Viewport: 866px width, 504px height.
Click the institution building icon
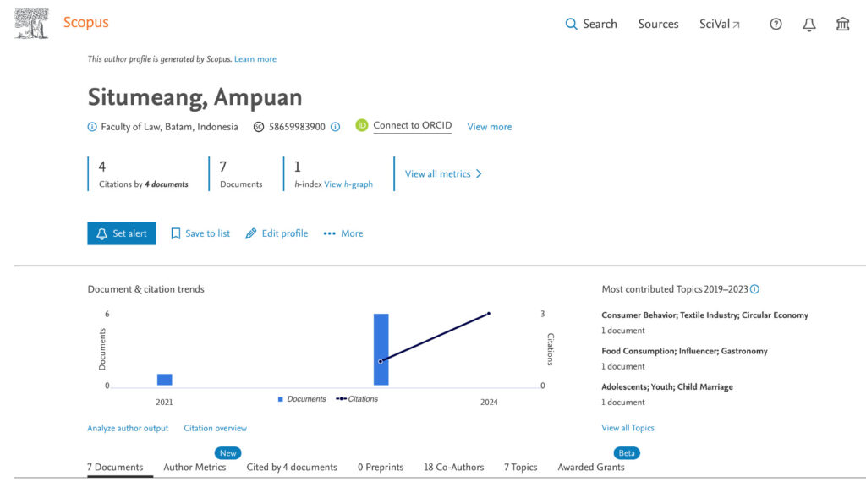pos(842,24)
